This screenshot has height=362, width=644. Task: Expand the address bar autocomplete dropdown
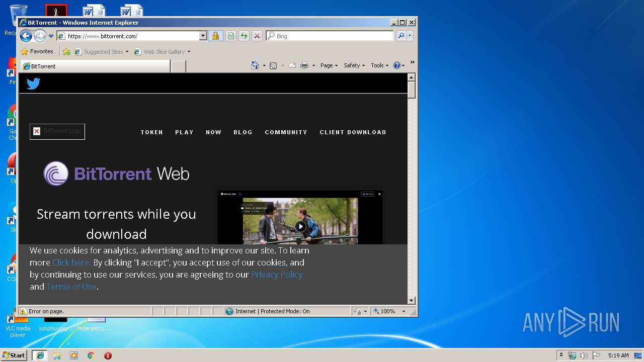point(203,36)
